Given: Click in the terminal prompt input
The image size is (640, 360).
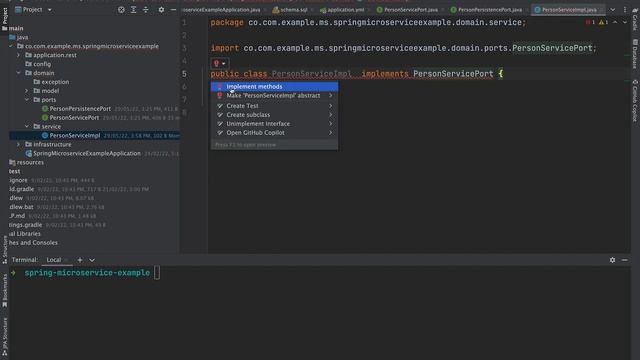Looking at the screenshot, I should coord(157,273).
